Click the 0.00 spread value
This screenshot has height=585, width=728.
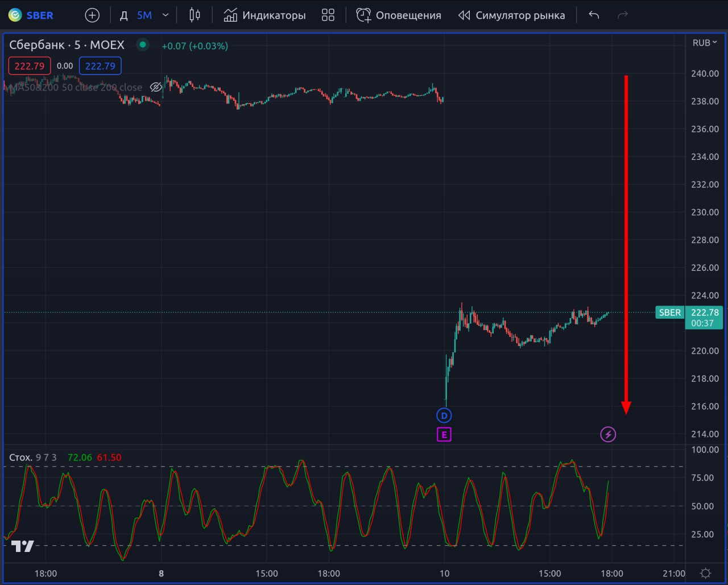(65, 66)
